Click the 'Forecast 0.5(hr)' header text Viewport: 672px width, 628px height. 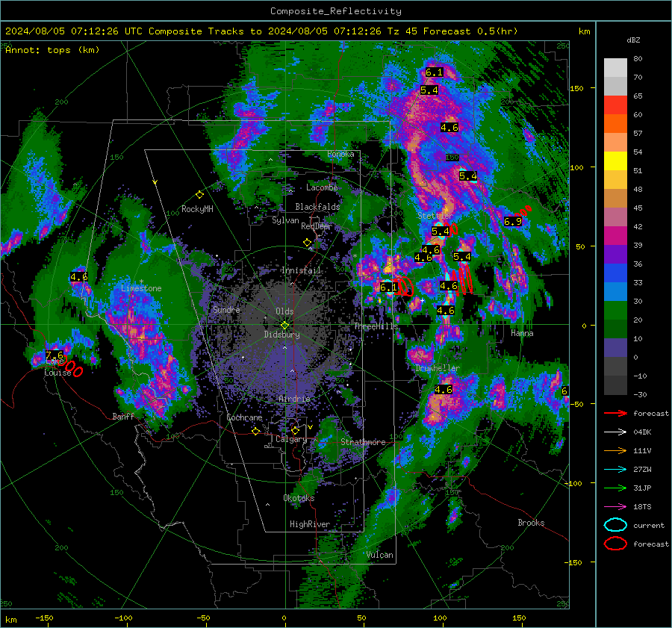coord(470,31)
